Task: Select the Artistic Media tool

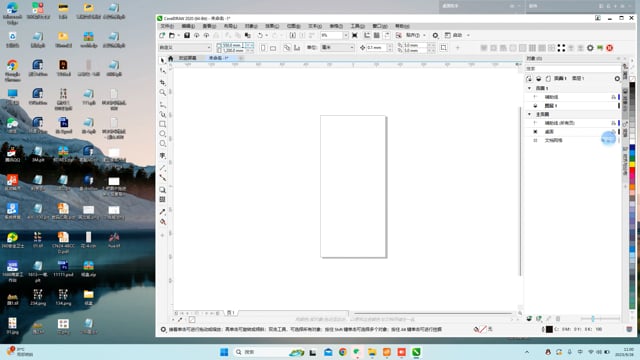Action: (162, 114)
